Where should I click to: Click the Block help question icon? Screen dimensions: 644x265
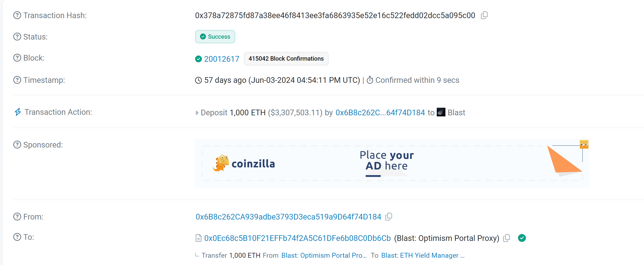[x=17, y=58]
